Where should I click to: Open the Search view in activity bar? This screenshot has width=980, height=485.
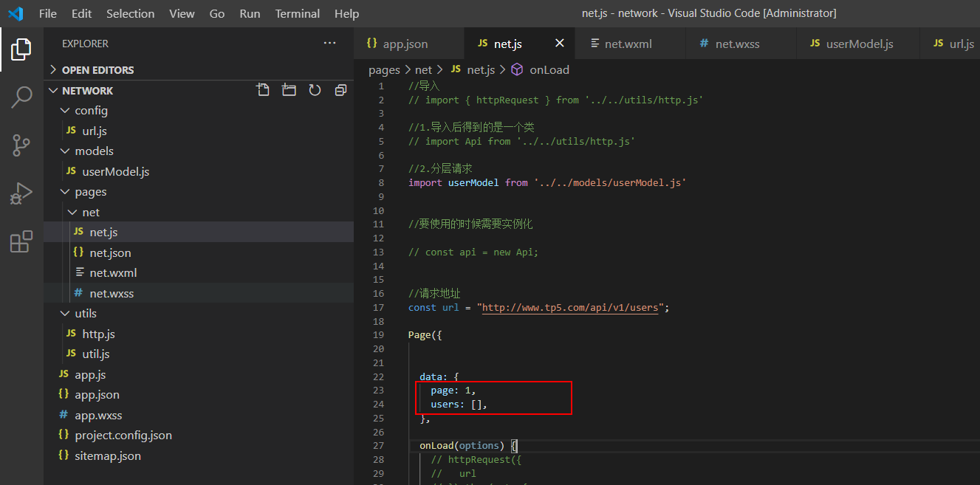tap(21, 97)
